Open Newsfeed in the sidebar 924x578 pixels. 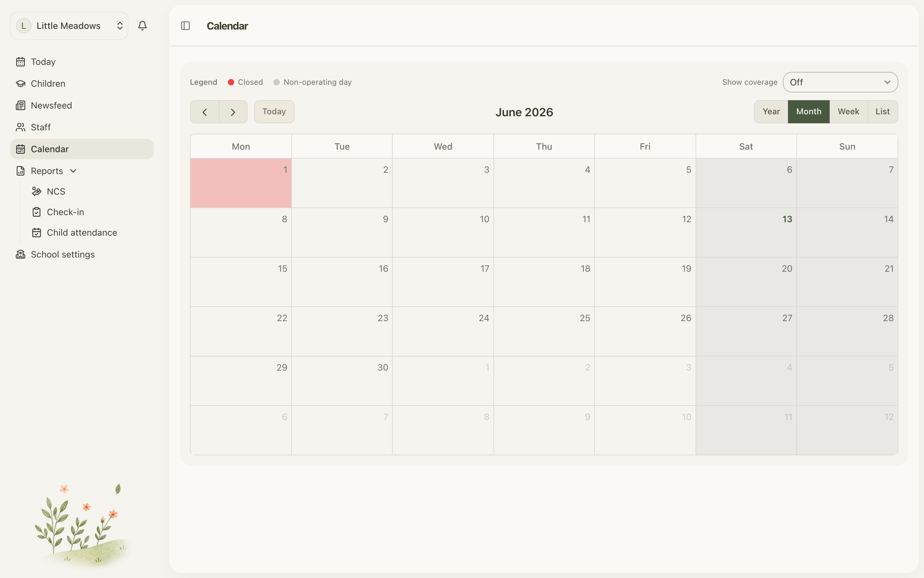click(x=82, y=105)
